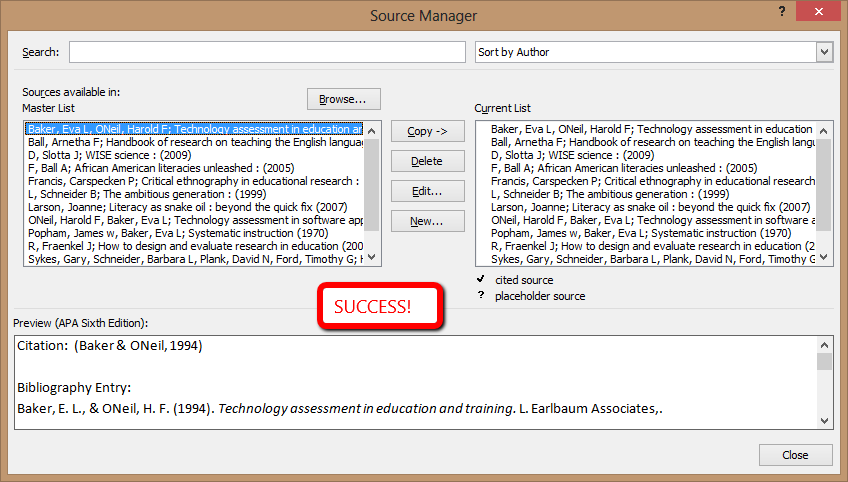The image size is (848, 482).
Task: Select 'R, Fraenkel J' in Current List
Action: pos(652,246)
